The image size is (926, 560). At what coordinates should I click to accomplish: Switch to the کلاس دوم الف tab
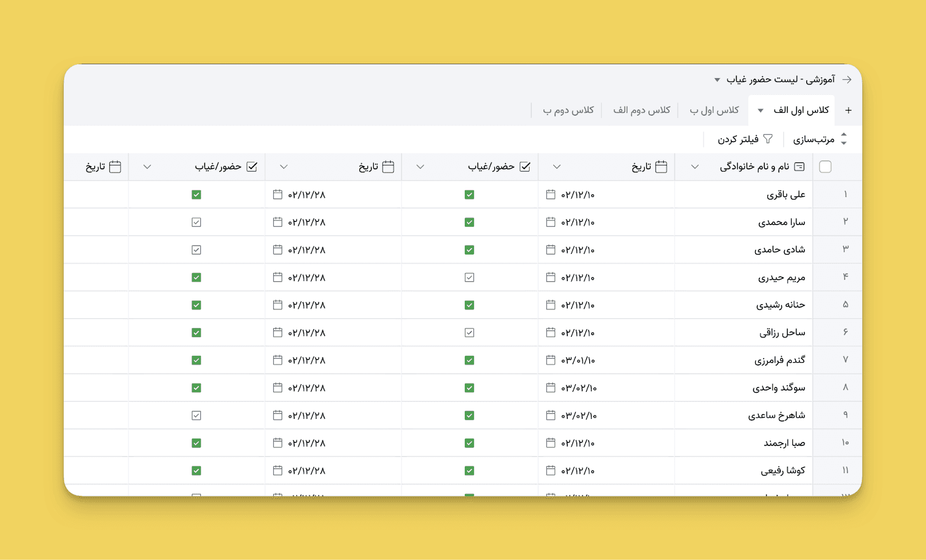coord(641,110)
